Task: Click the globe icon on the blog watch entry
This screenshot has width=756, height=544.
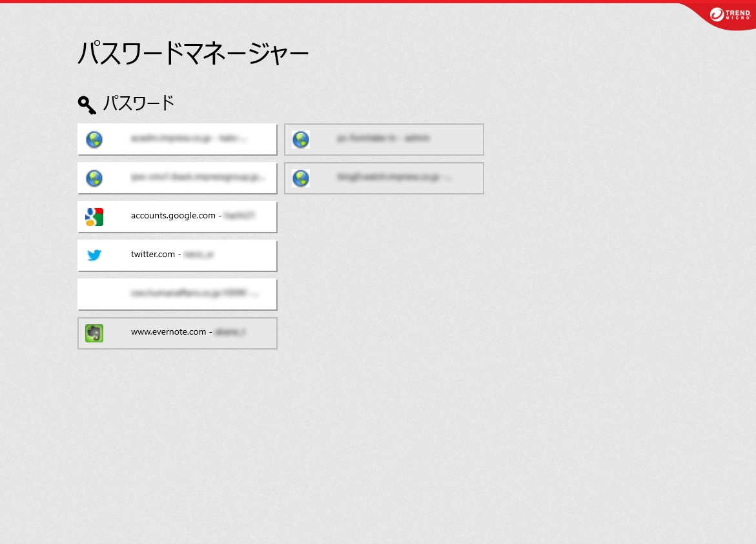Action: click(x=301, y=178)
